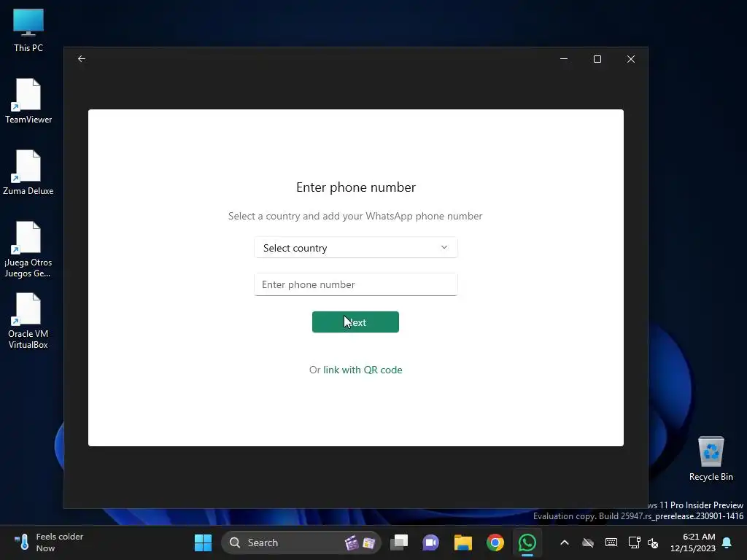Open the Select country dropdown
Viewport: 747px width, 560px height.
[x=355, y=248]
